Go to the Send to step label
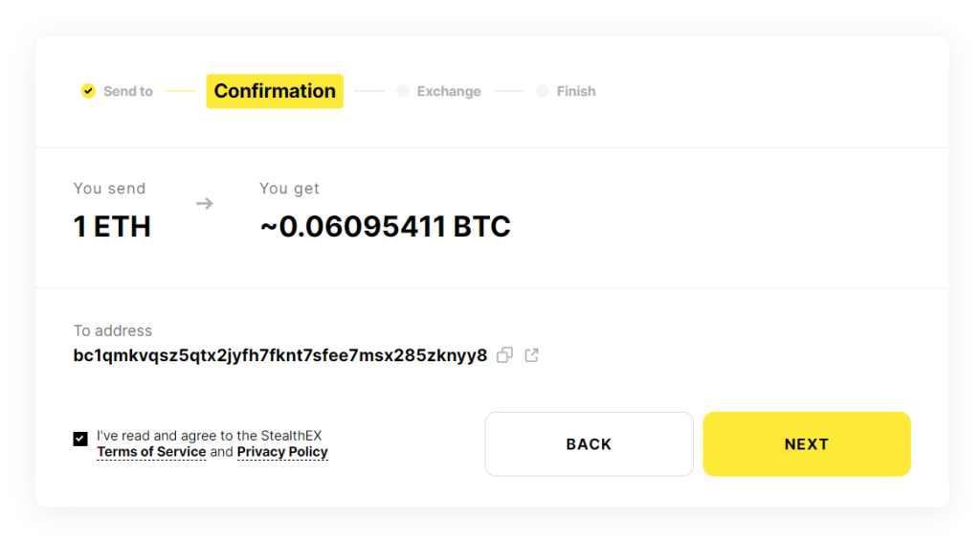980x543 pixels. 128,91
